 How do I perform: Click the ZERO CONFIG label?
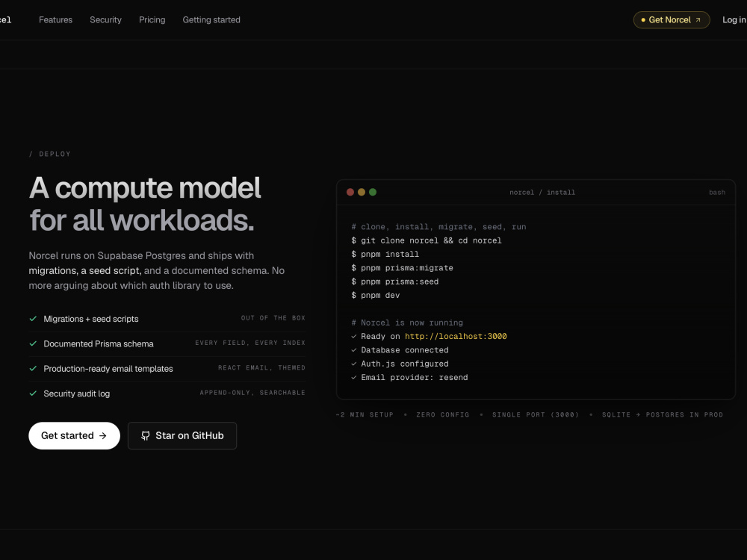(x=442, y=414)
